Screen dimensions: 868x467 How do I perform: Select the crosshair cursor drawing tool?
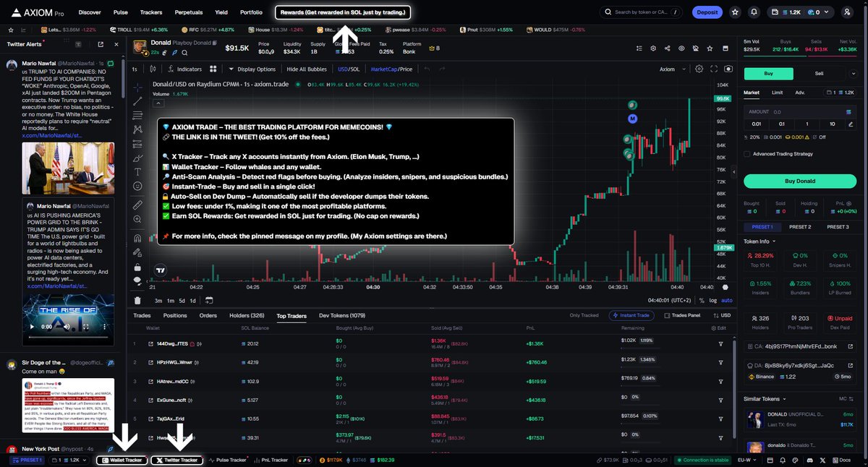tap(137, 87)
